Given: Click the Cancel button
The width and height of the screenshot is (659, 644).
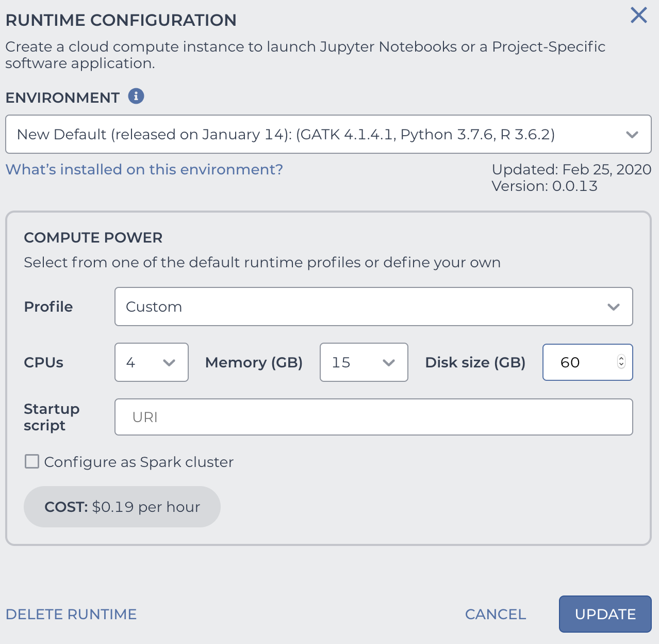Looking at the screenshot, I should (x=496, y=614).
